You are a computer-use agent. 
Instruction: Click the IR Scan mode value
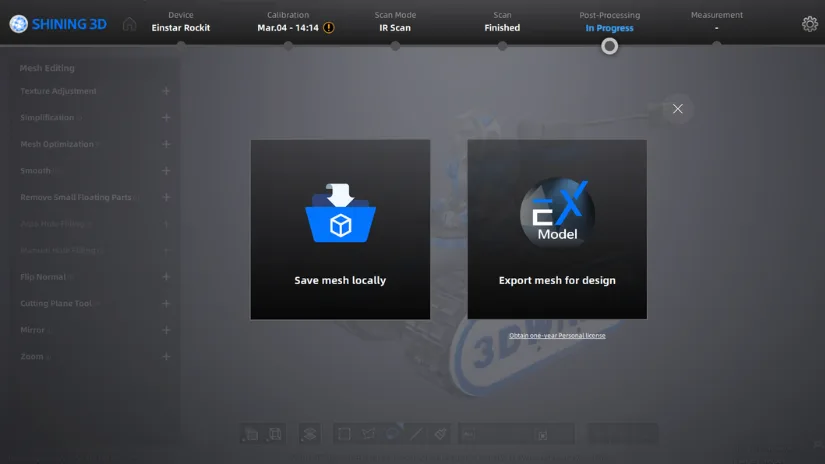point(395,28)
